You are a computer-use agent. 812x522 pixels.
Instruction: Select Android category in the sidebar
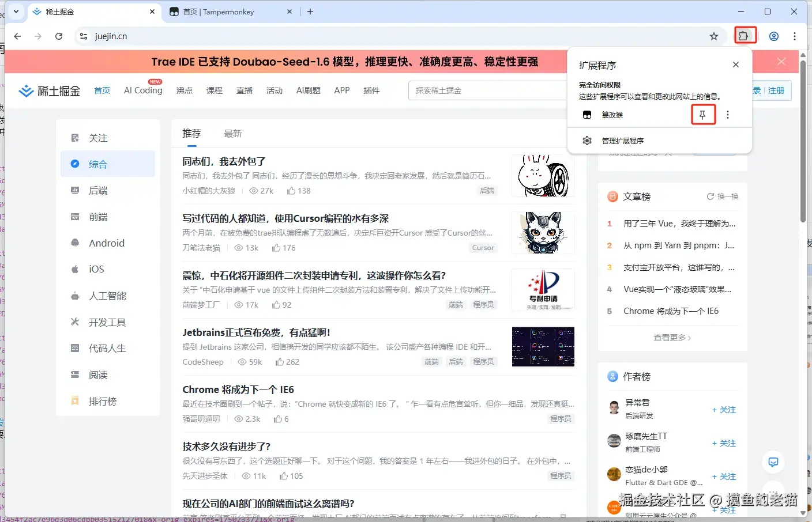click(108, 243)
